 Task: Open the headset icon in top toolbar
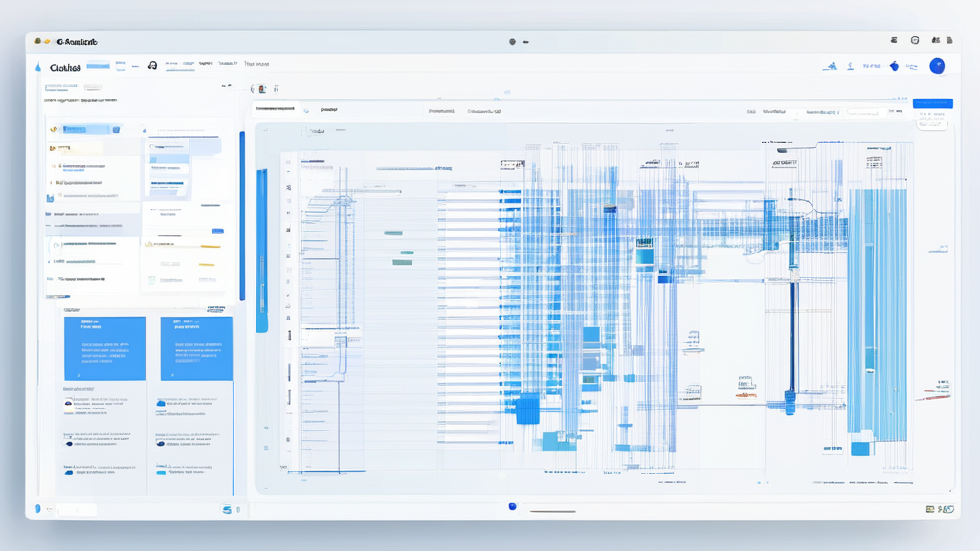point(152,66)
